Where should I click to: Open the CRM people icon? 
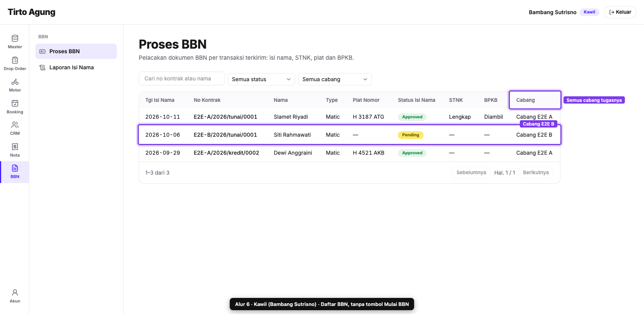15,125
